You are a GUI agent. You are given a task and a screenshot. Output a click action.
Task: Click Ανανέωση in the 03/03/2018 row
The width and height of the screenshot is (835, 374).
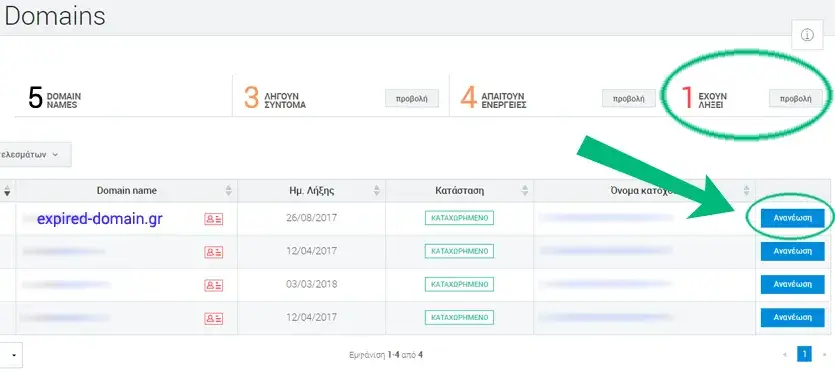[x=792, y=284]
